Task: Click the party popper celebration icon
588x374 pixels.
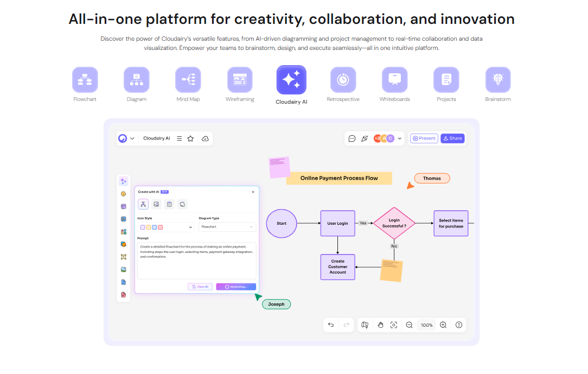Action: click(365, 138)
